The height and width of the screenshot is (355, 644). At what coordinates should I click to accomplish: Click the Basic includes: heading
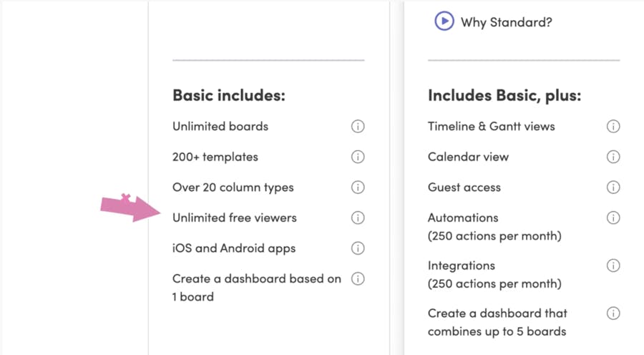tap(228, 95)
